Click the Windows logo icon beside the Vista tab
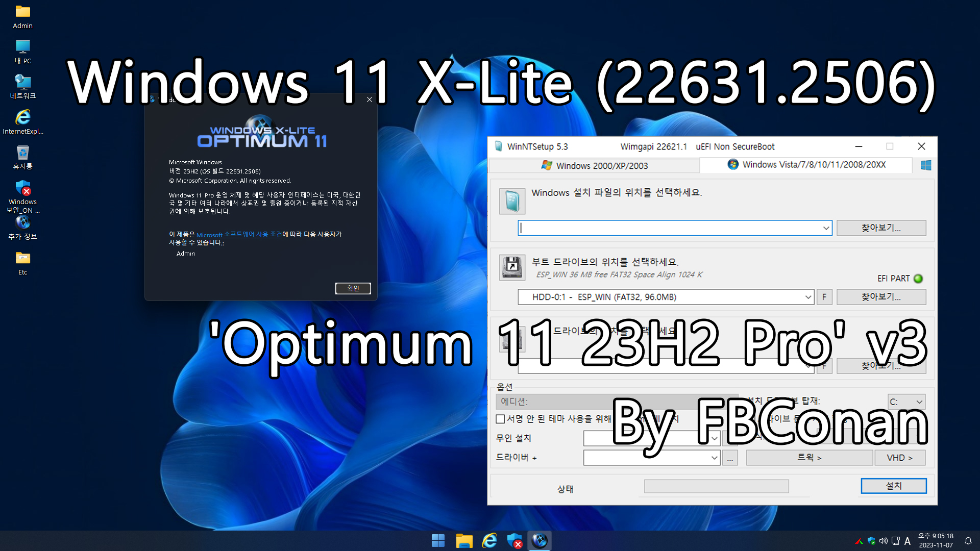This screenshot has width=980, height=551. point(926,165)
